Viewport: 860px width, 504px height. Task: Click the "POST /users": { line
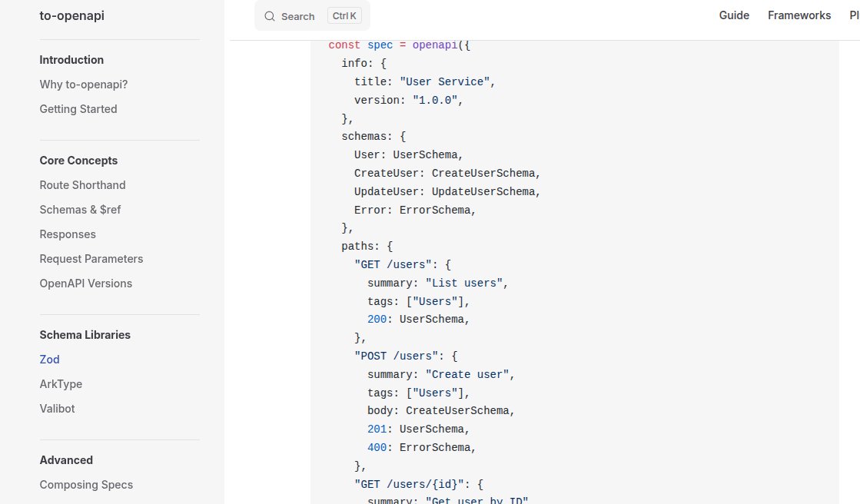[x=406, y=356]
